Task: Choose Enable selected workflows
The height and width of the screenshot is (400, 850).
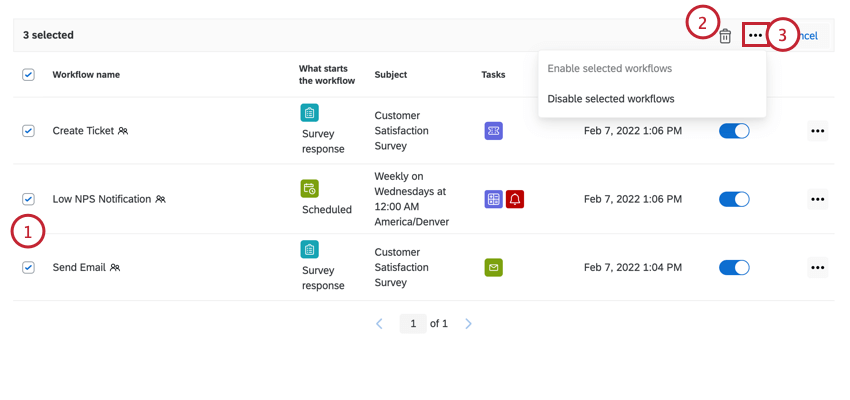Action: 609,68
